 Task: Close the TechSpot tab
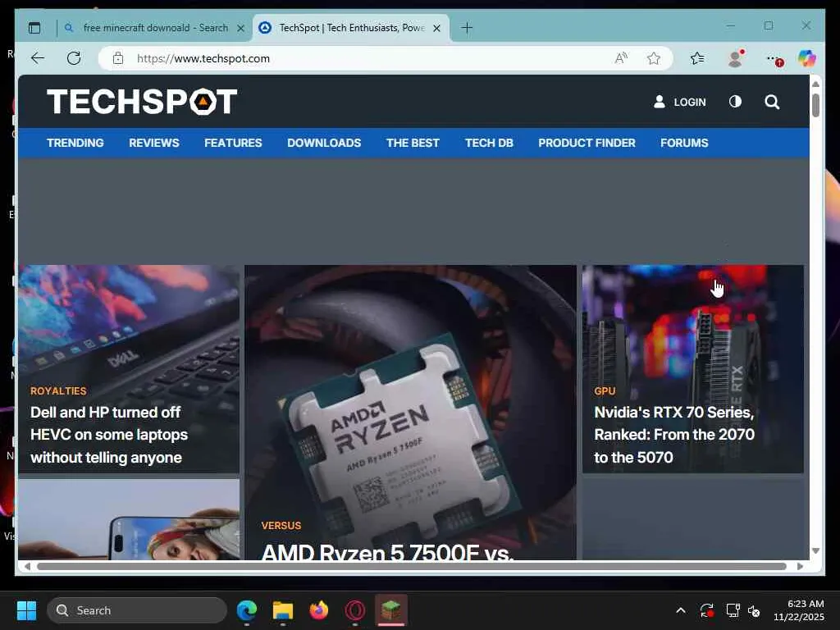click(x=436, y=28)
